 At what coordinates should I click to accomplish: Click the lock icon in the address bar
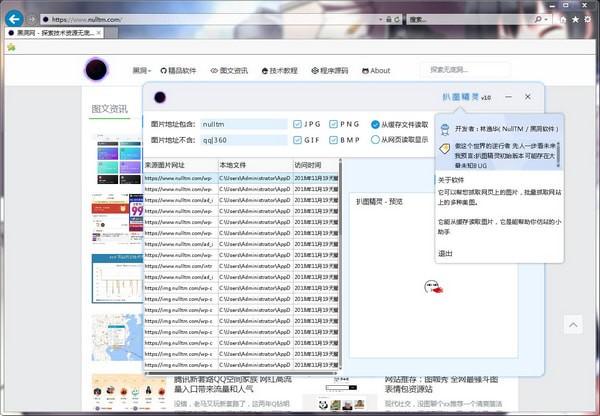389,20
